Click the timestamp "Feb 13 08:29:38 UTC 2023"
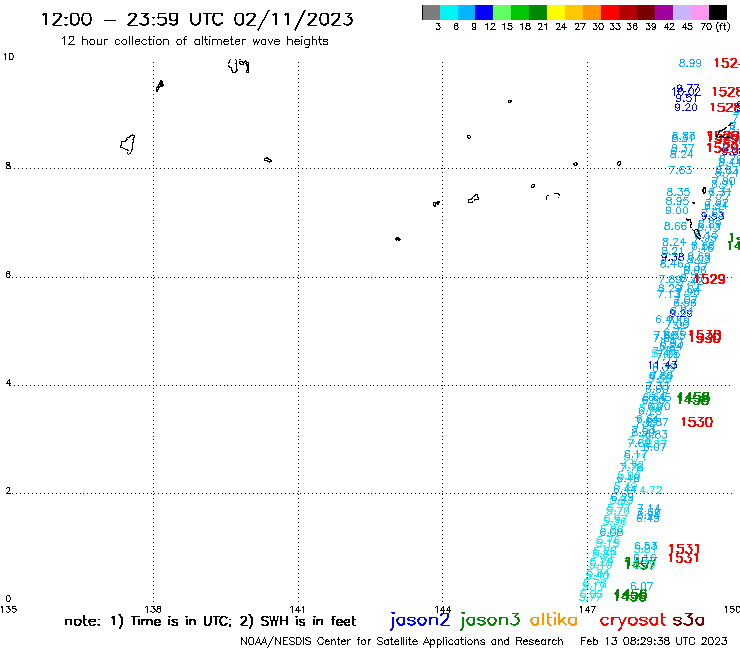 (x=654, y=641)
